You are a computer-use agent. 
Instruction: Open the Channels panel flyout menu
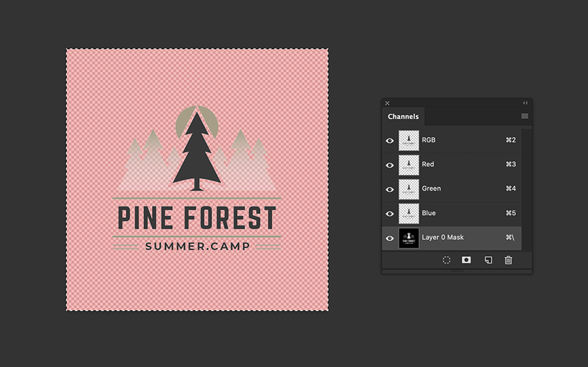(524, 116)
